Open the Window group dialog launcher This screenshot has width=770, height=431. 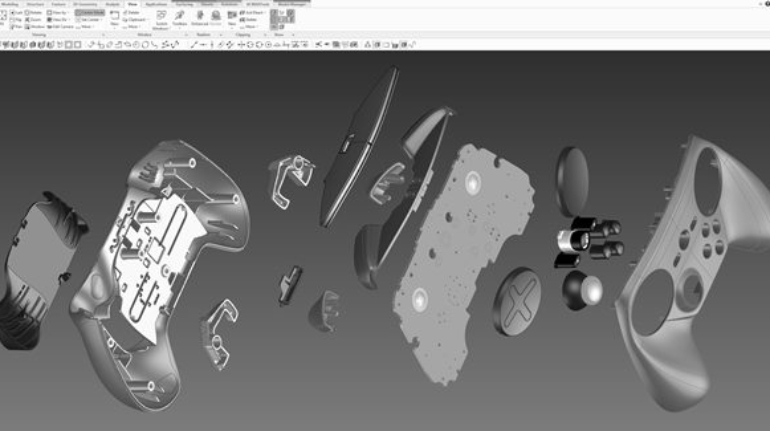(186, 35)
